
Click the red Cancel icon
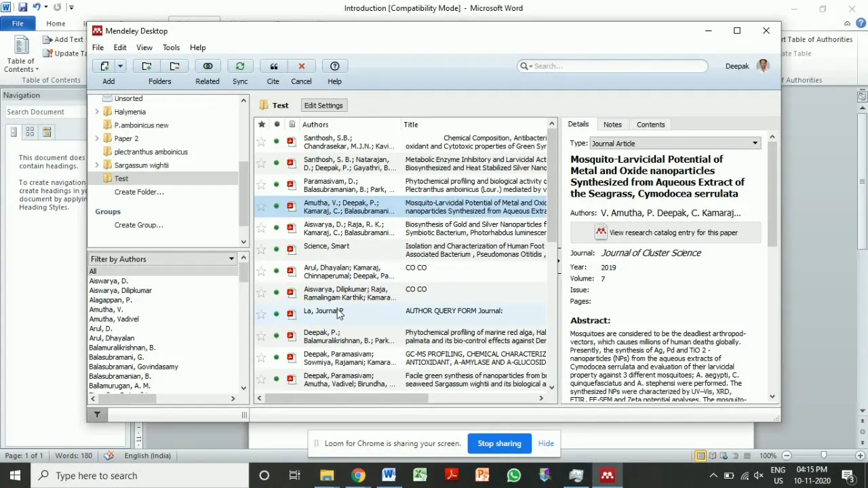coord(302,66)
